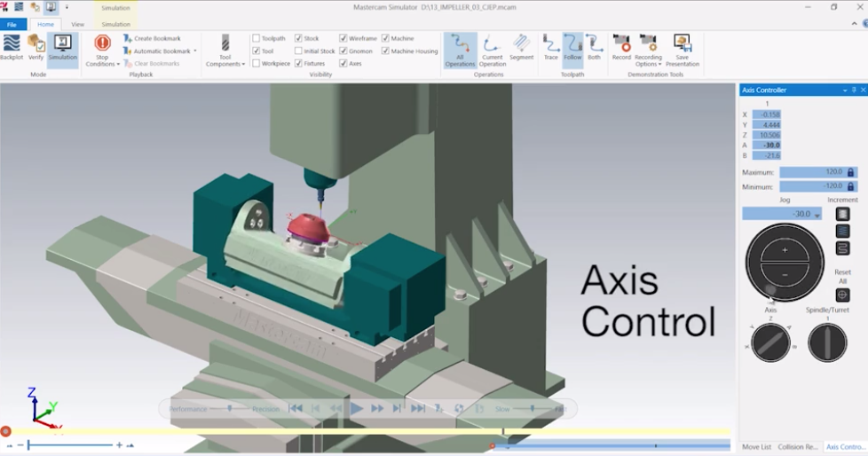This screenshot has height=456, width=868.
Task: Select All Operations
Action: [460, 51]
